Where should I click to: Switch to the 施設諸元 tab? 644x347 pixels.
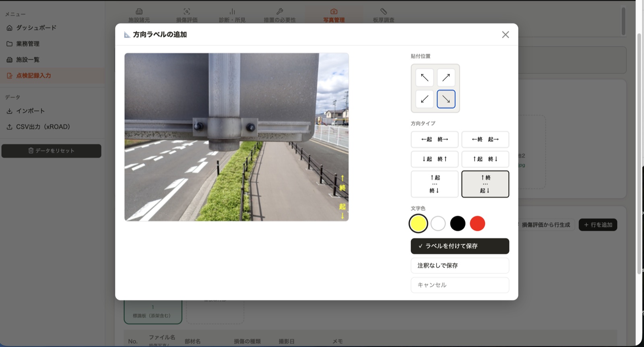[x=139, y=15]
